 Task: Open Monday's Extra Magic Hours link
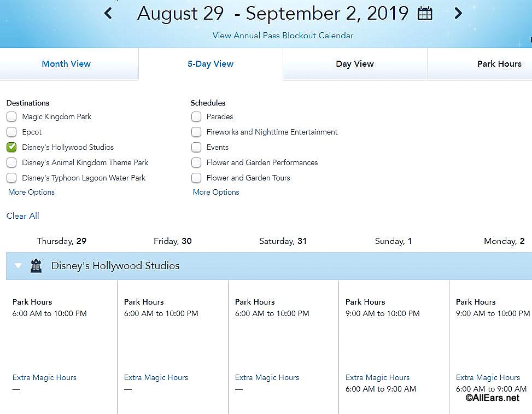pos(488,377)
